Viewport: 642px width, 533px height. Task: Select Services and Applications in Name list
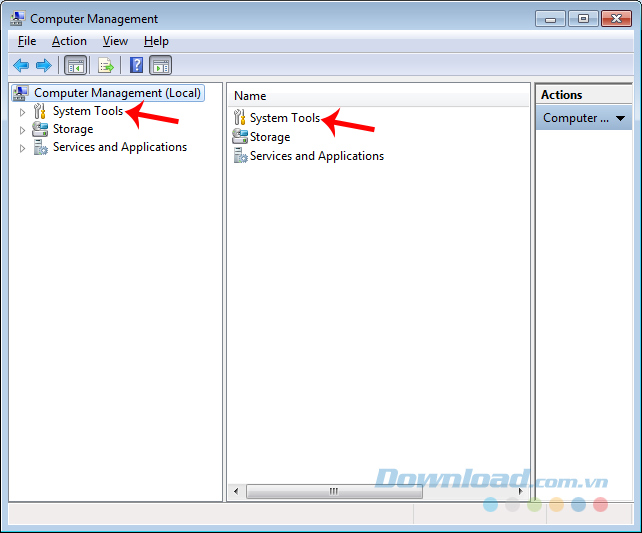(x=316, y=156)
